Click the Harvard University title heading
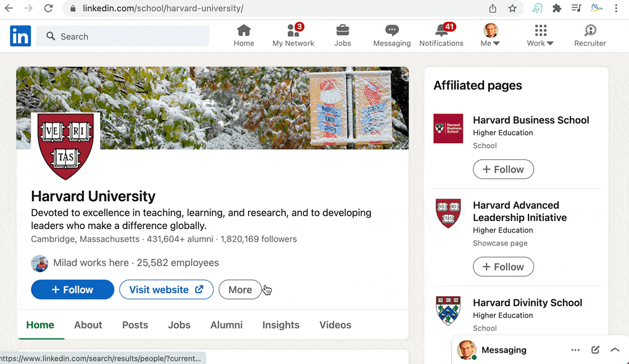Screen dimensions: 629x364 click(x=93, y=196)
